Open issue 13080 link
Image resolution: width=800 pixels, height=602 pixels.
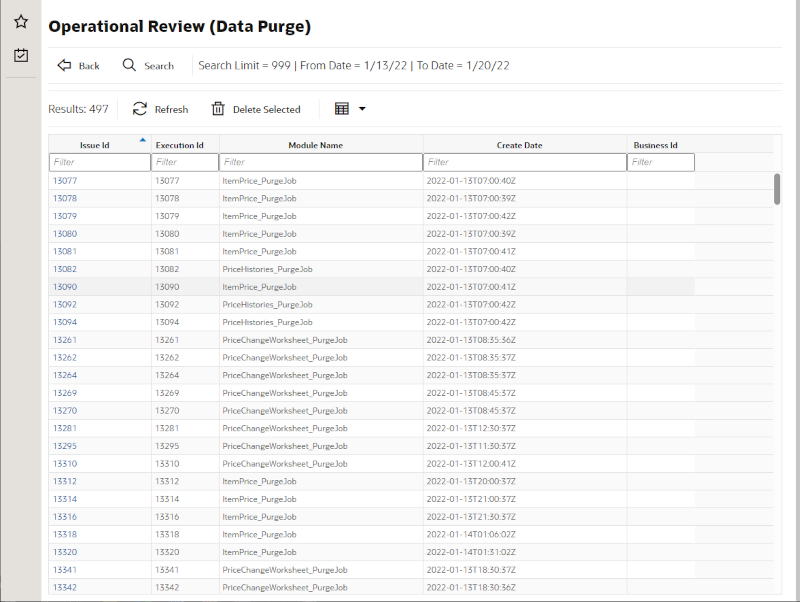[65, 234]
